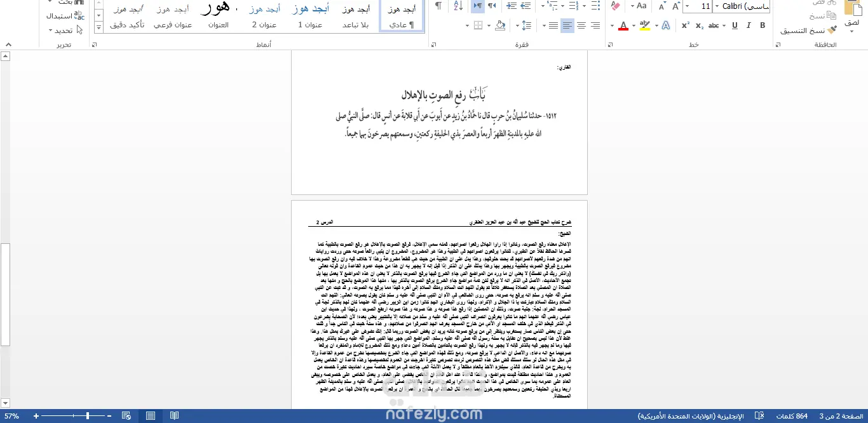Screen dimensions: 868x423
Task: Apply multilevel list
Action: [552, 6]
